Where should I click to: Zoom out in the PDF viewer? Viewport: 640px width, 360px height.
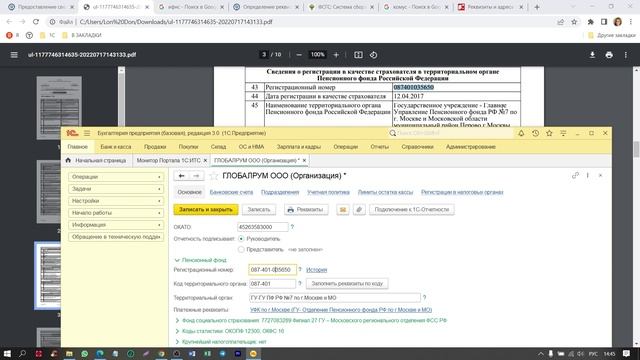coord(299,55)
